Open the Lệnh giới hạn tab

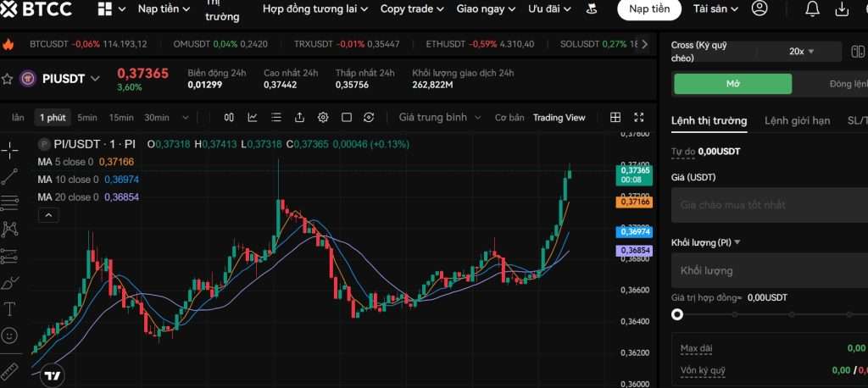point(797,120)
